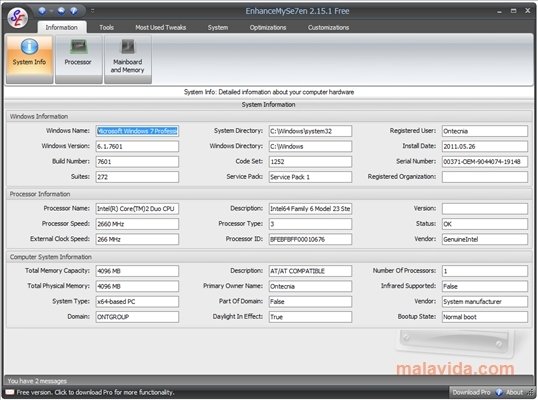Click the System Type field x64-based PC
The width and height of the screenshot is (538, 400).
click(x=137, y=302)
